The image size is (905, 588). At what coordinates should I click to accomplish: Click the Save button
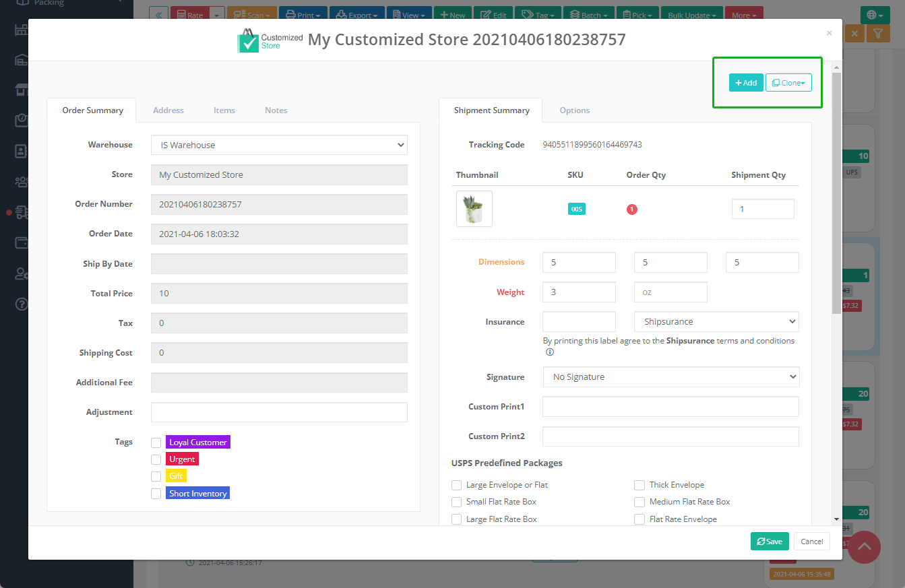point(769,541)
